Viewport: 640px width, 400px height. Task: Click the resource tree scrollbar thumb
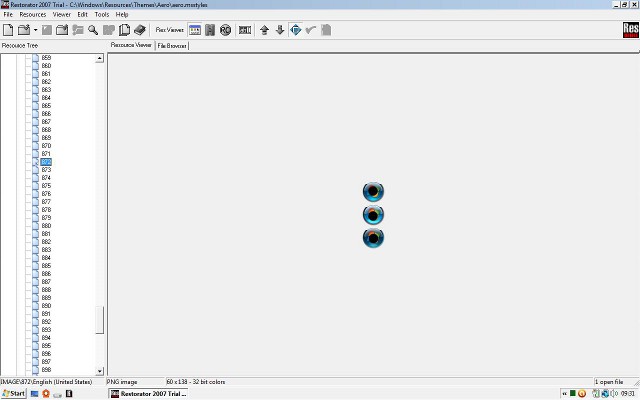[x=100, y=320]
